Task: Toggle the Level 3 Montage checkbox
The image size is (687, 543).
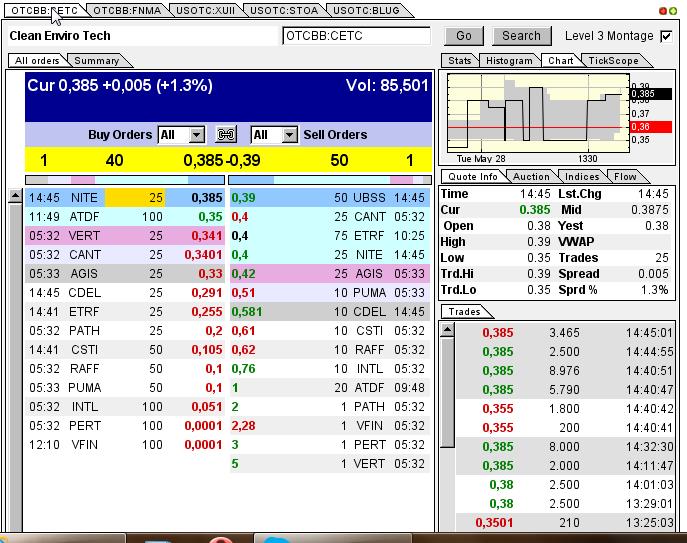Action: [x=666, y=36]
